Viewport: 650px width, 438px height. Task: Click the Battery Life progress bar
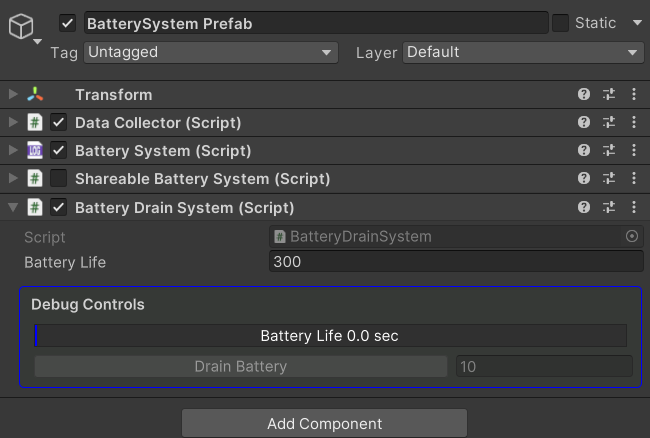[x=330, y=336]
